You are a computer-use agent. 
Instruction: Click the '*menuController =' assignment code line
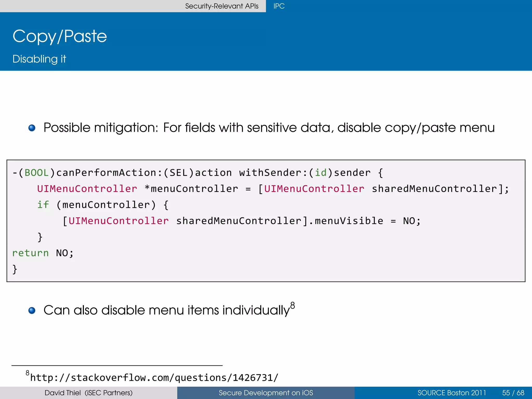point(273,189)
